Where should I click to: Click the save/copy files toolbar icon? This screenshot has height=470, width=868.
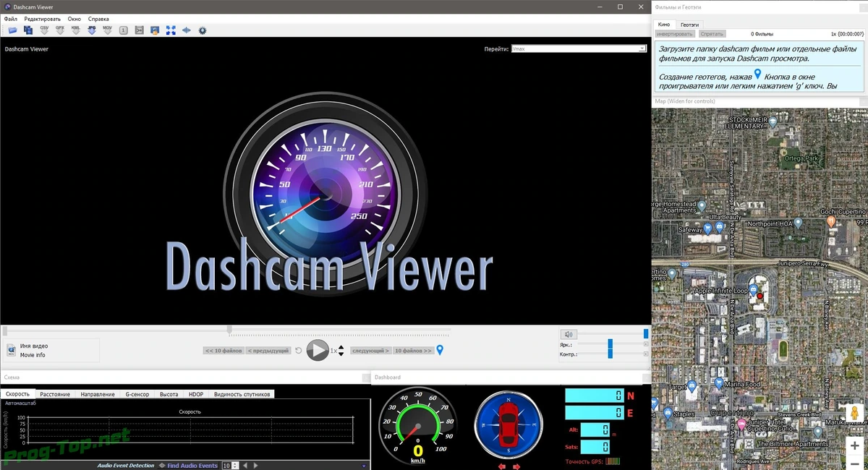coord(28,30)
